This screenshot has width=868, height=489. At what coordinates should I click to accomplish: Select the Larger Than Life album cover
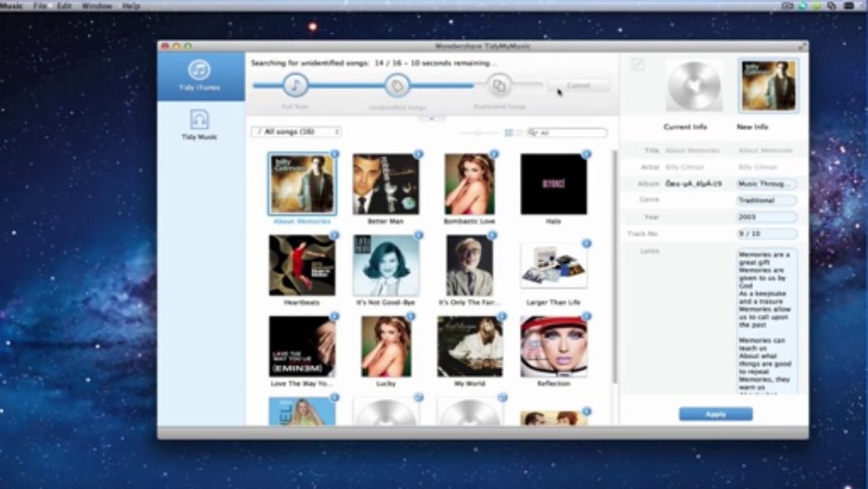[x=553, y=265]
